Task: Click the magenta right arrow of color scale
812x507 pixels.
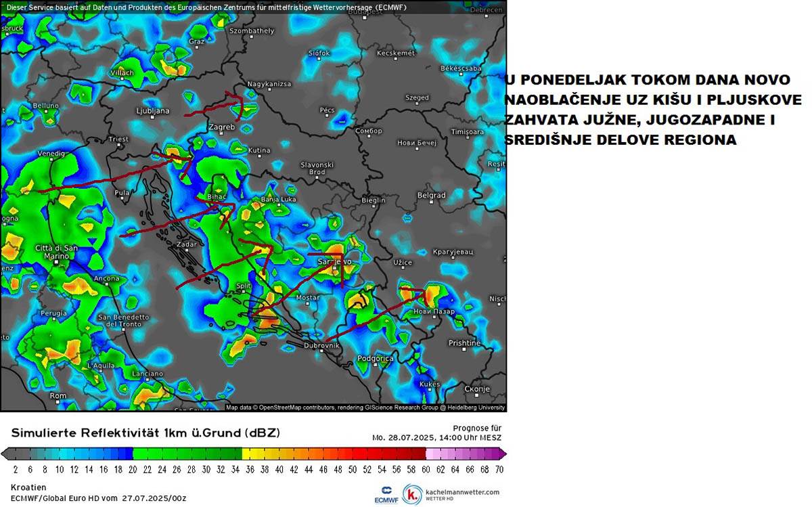Action: point(501,454)
